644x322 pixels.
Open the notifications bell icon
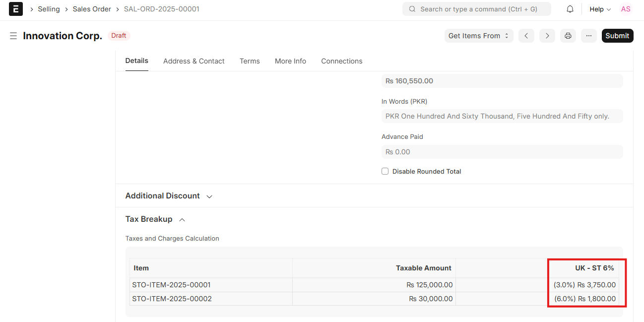coord(570,9)
